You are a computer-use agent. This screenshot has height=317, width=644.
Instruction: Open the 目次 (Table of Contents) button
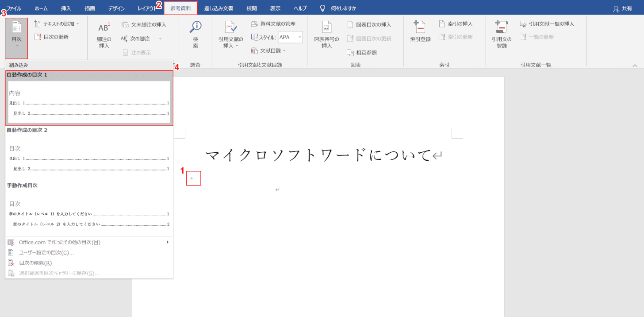(16, 38)
